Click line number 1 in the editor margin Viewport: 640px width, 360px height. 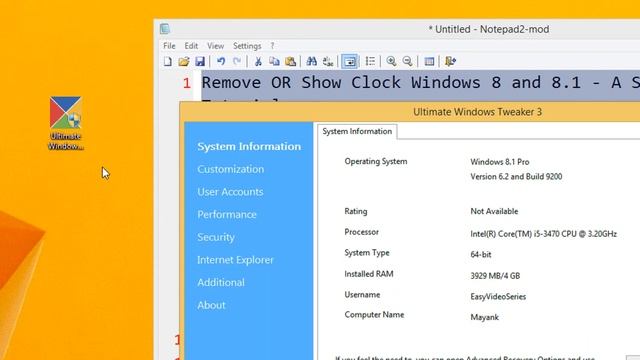pyautogui.click(x=187, y=83)
